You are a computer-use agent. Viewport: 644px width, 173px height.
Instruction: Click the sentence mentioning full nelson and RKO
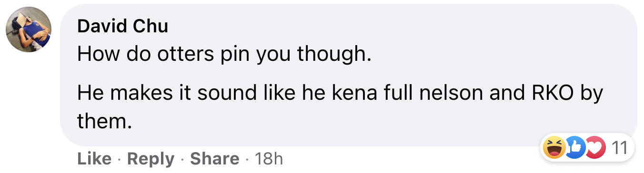click(340, 108)
